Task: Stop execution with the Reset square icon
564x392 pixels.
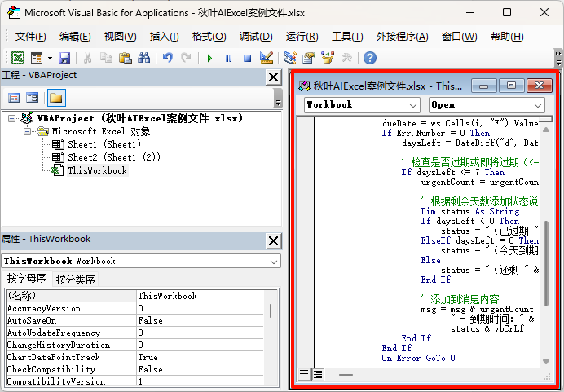Action: tap(246, 58)
